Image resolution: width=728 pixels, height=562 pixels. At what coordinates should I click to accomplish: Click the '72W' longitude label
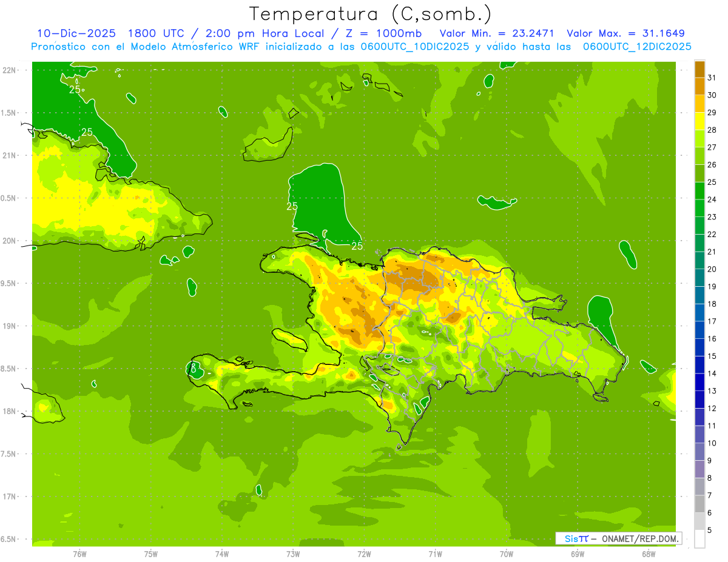point(364,554)
